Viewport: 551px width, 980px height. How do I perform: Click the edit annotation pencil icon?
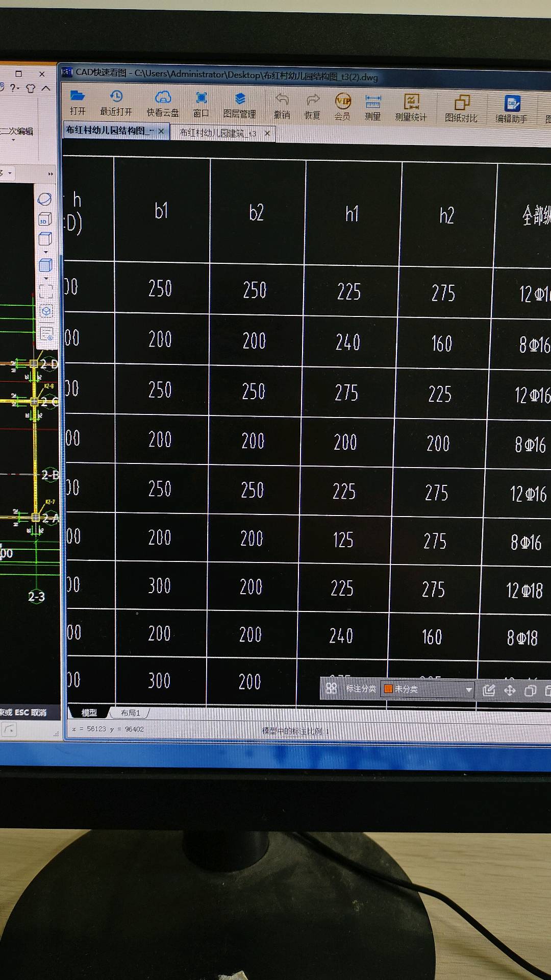(489, 691)
